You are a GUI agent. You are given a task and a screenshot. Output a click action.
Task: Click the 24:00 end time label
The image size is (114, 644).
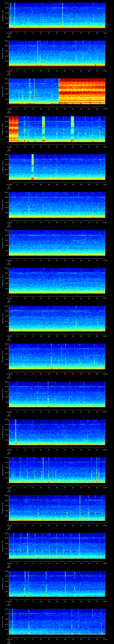pyautogui.click(x=105, y=374)
